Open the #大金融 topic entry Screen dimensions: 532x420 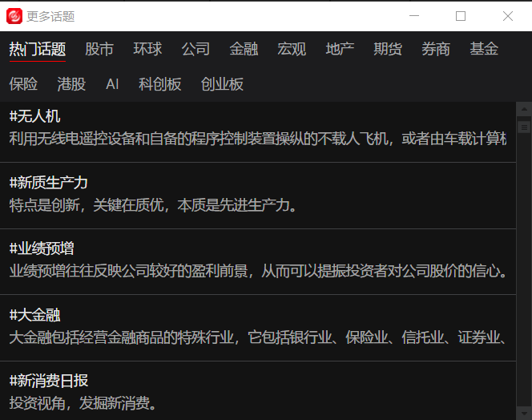point(35,315)
